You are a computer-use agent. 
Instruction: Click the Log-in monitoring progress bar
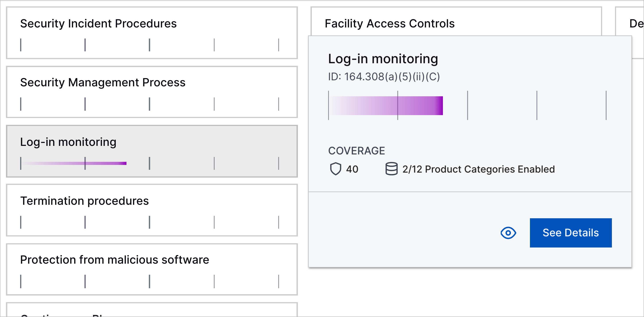74,164
